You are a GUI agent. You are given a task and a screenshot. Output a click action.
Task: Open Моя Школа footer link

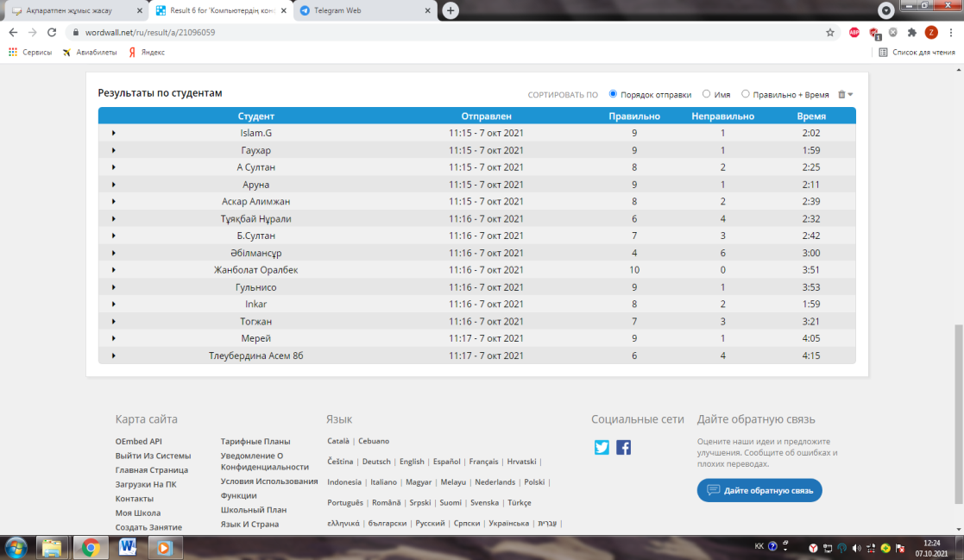click(x=138, y=513)
